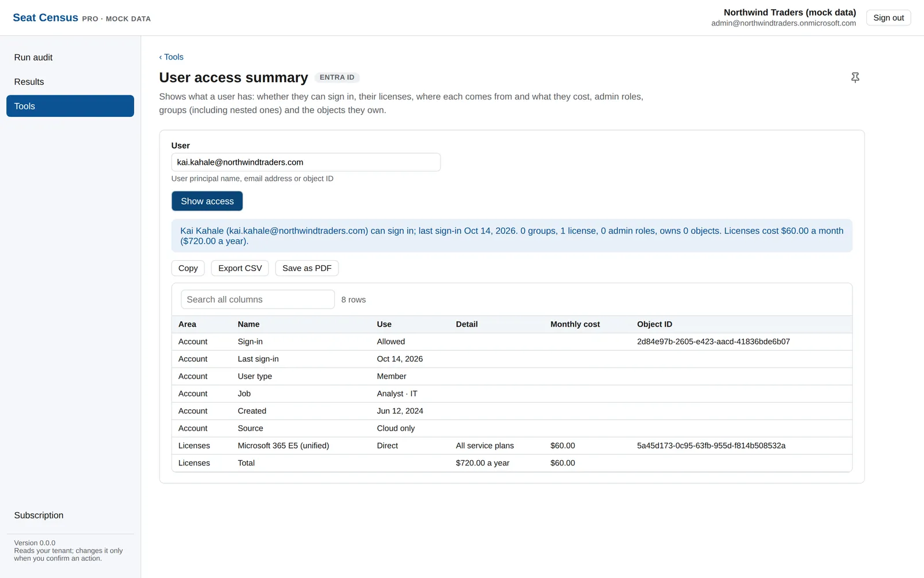Click the Seat Census logo text
Image resolution: width=924 pixels, height=578 pixels.
click(x=45, y=18)
